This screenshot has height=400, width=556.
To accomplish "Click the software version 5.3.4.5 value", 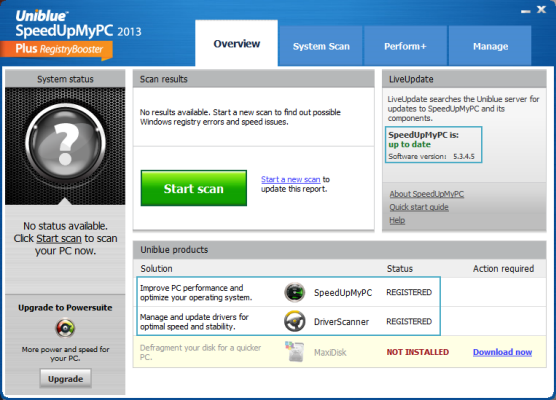I will pyautogui.click(x=463, y=156).
